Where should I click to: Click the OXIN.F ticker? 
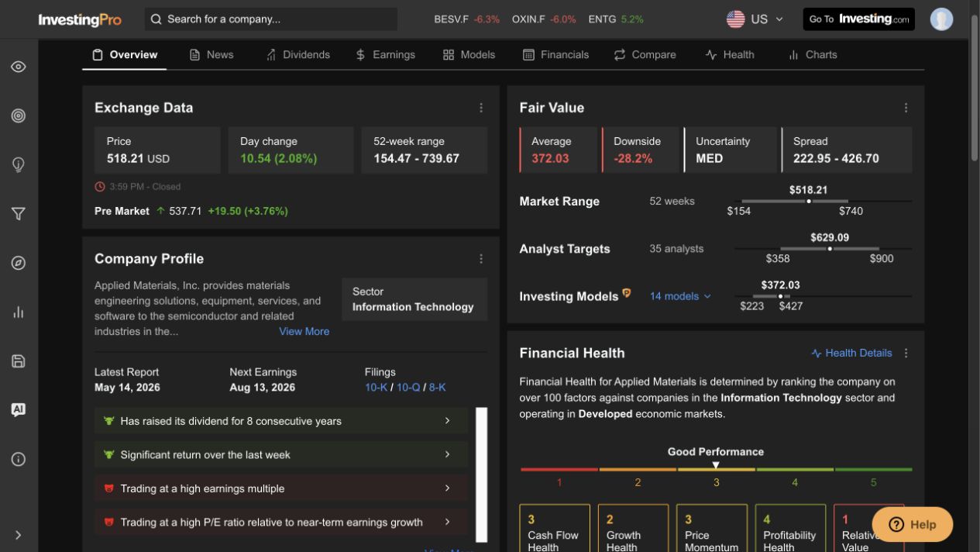pyautogui.click(x=544, y=19)
